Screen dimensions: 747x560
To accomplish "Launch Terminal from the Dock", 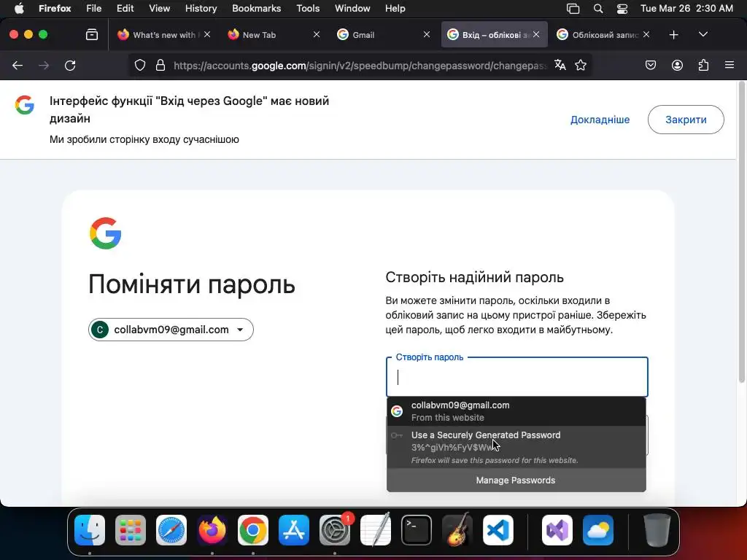I will 417,530.
